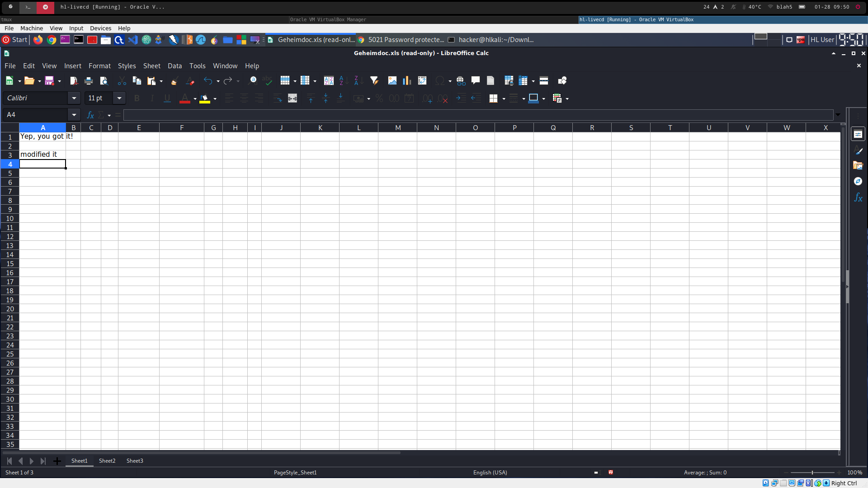Switch to the Sheet2 tab
This screenshot has width=868, height=488.
pyautogui.click(x=107, y=461)
